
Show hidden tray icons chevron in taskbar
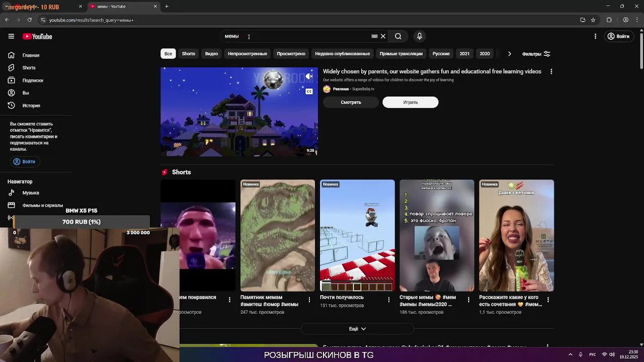[x=570, y=354]
